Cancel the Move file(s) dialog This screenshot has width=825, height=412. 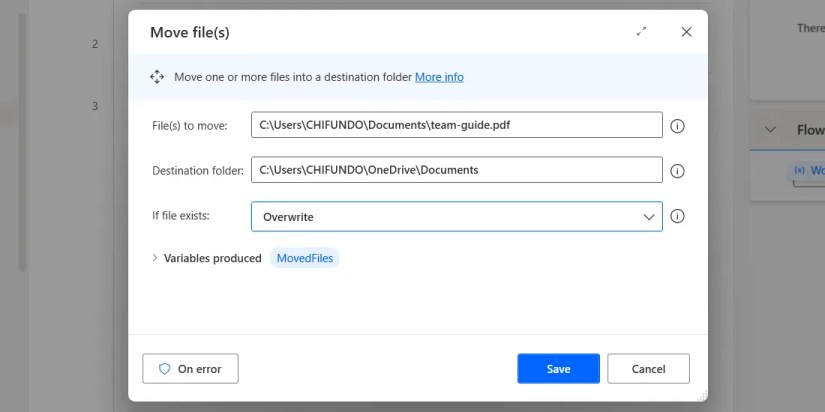[x=648, y=369]
